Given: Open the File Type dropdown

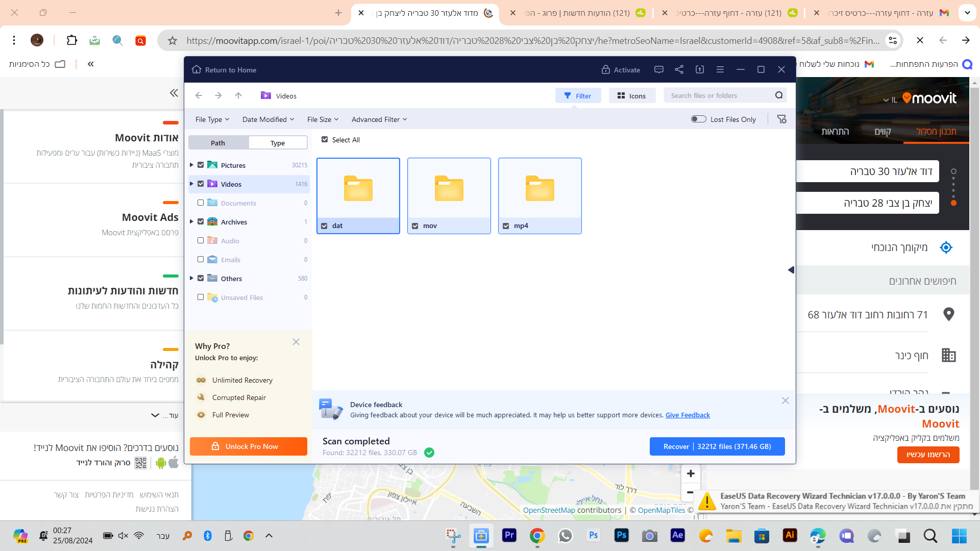Looking at the screenshot, I should 212,119.
